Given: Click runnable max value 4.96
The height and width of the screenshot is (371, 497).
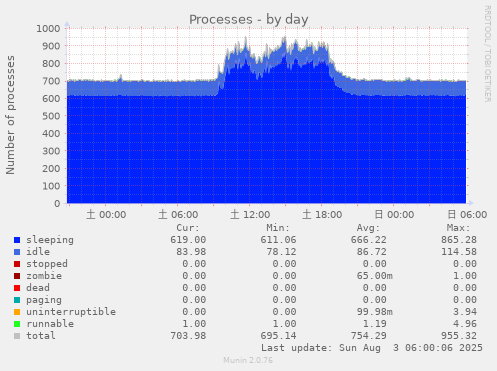Looking at the screenshot, I should [465, 324].
